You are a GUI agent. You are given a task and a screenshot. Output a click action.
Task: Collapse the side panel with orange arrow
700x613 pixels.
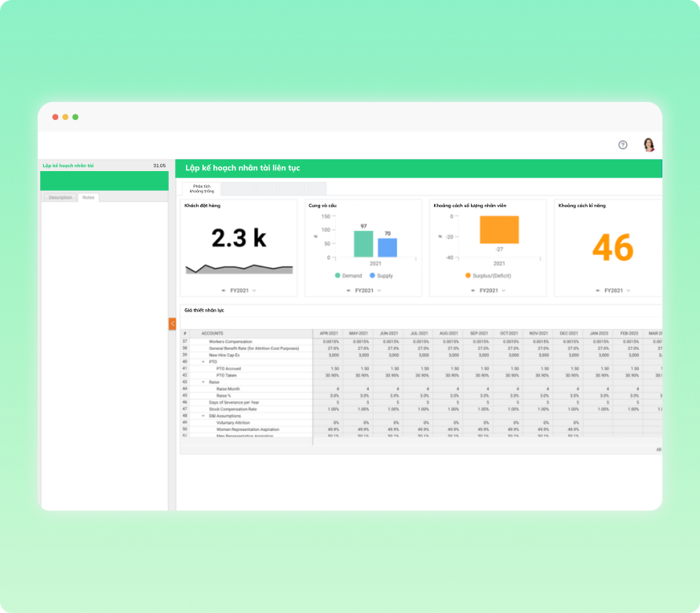pos(172,323)
